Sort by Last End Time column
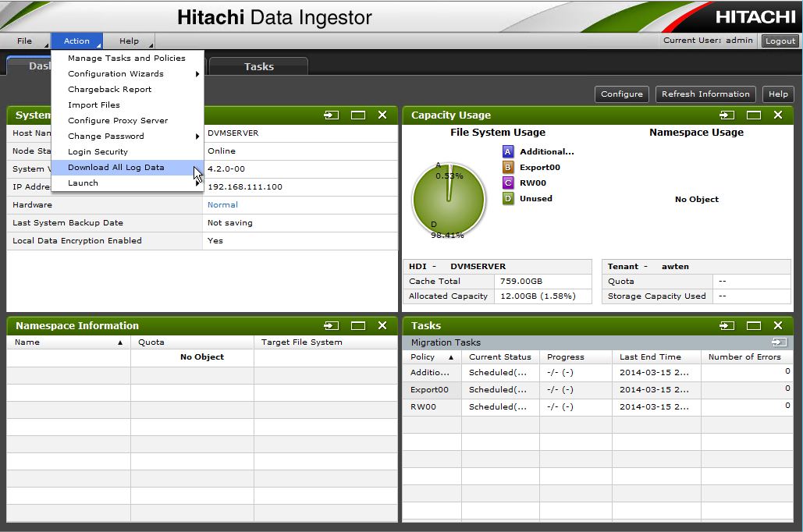Image resolution: width=803 pixels, height=532 pixels. [x=656, y=357]
